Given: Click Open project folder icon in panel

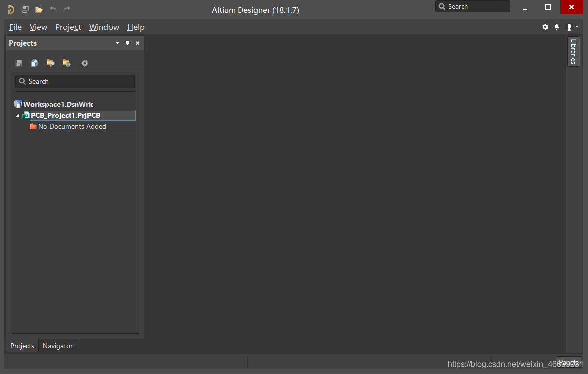Looking at the screenshot, I should pos(50,63).
